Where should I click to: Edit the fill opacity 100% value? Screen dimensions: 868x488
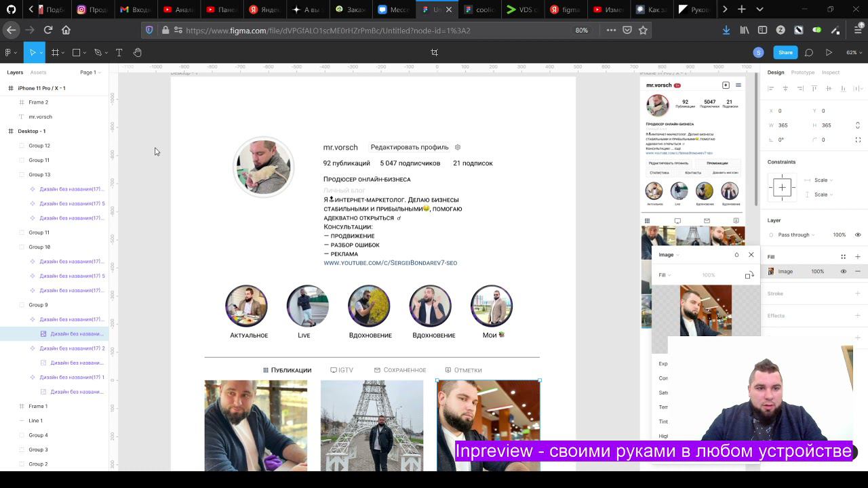(818, 271)
